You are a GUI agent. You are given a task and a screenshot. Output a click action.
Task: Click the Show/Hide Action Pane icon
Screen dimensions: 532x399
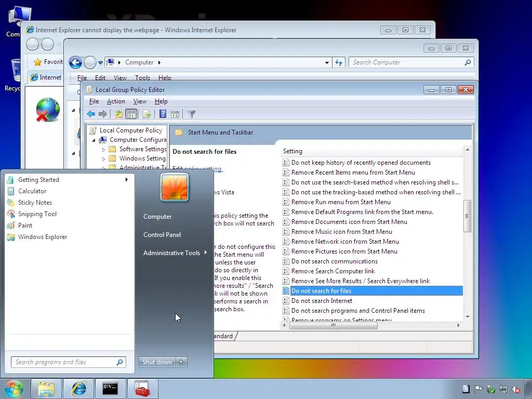pyautogui.click(x=175, y=114)
